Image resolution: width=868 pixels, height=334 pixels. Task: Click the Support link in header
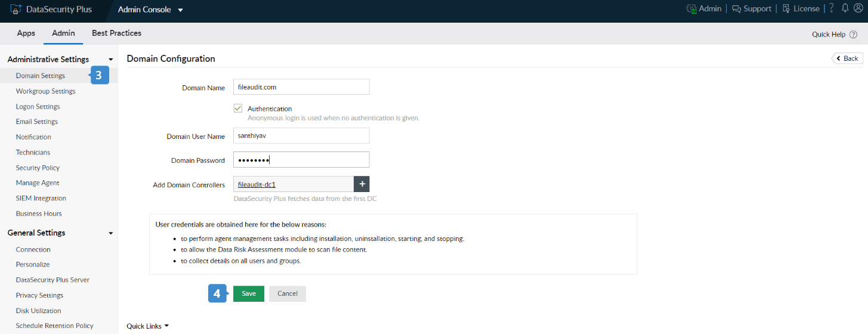[x=758, y=9]
